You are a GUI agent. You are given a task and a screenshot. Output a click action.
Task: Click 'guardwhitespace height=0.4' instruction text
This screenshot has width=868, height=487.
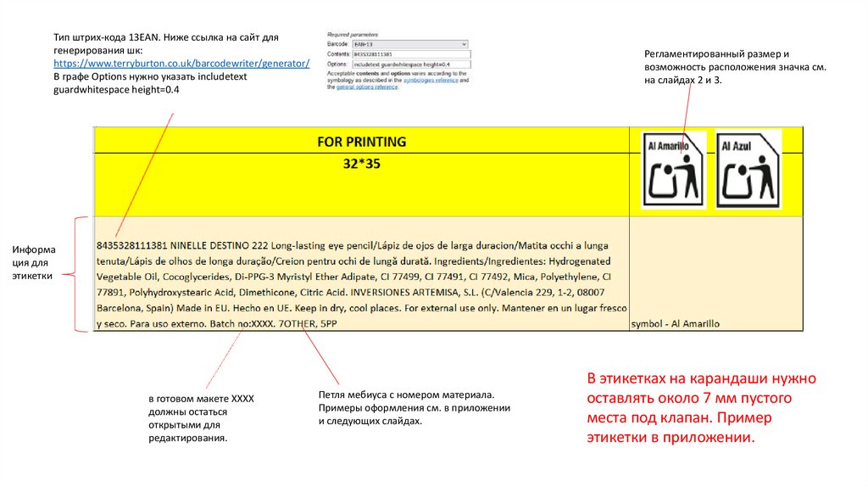(116, 90)
